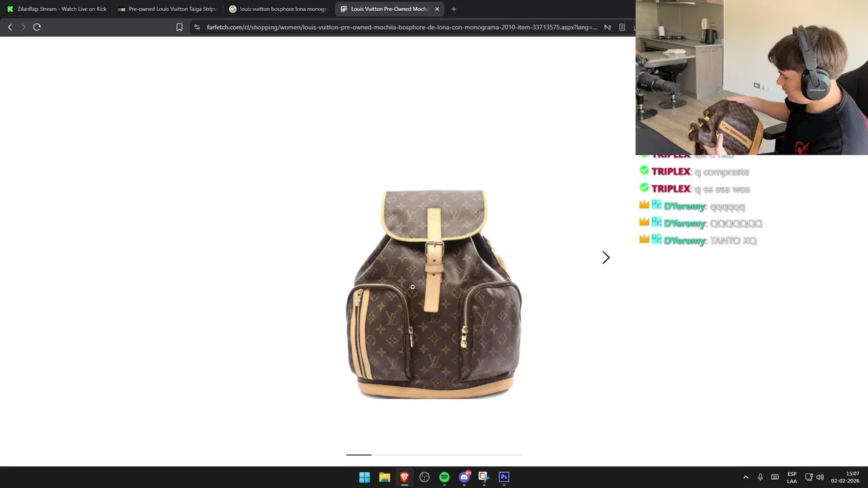Click the Louis Vuitton backpack product image
868x488 pixels.
pos(434,294)
